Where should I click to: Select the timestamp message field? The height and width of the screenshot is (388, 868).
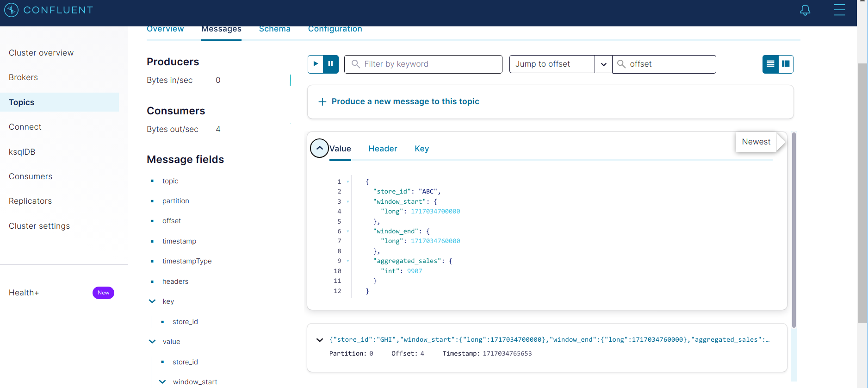[x=179, y=241]
